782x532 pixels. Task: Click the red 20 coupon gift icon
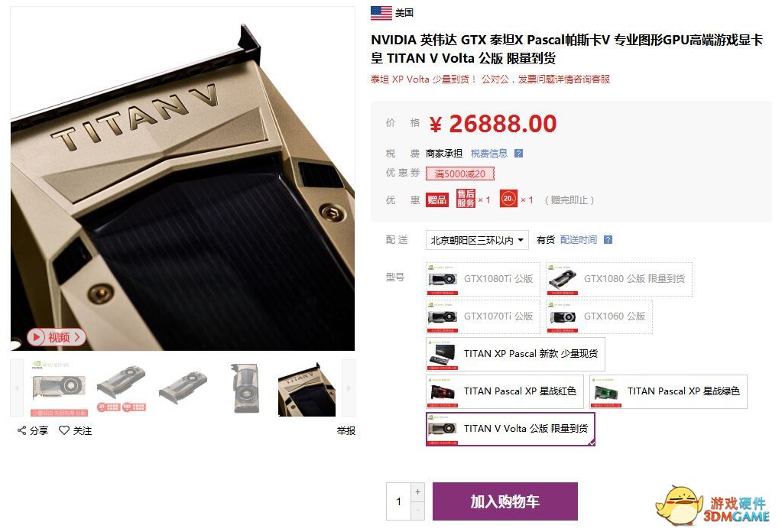[x=508, y=199]
